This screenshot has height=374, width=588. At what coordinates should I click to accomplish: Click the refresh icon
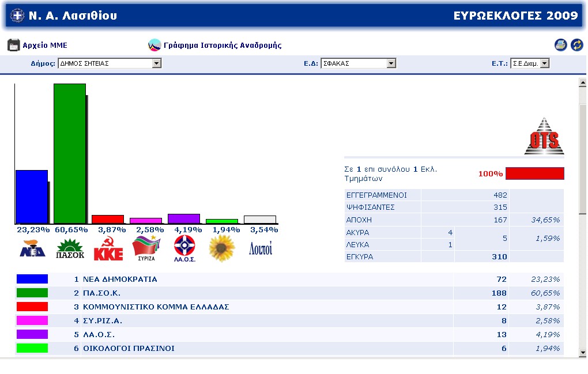576,45
